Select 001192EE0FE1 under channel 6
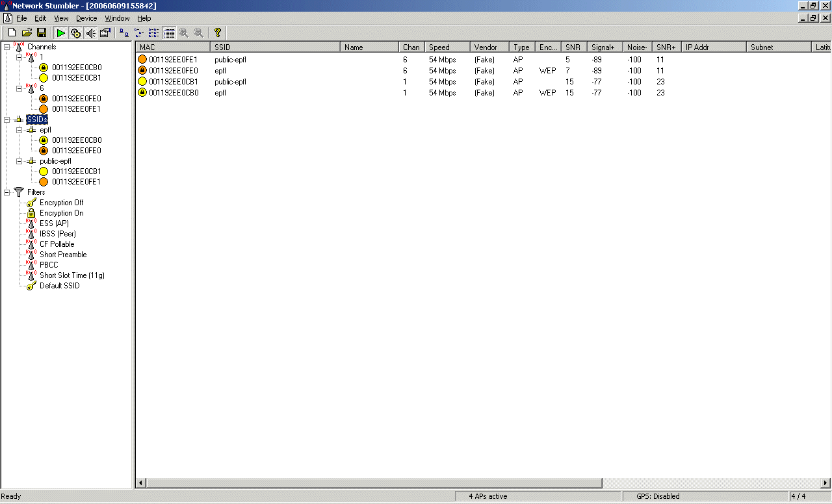The image size is (832, 504). click(77, 109)
